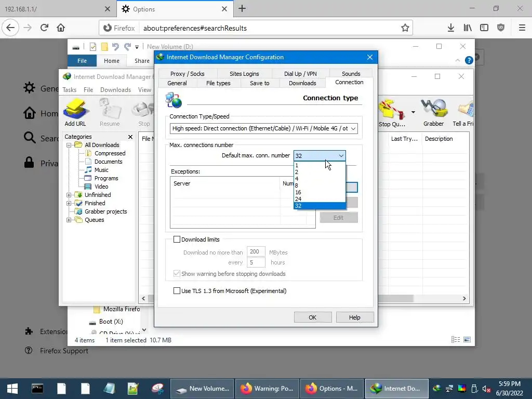This screenshot has height=399, width=532.
Task: Select the Music category
Action: click(101, 170)
